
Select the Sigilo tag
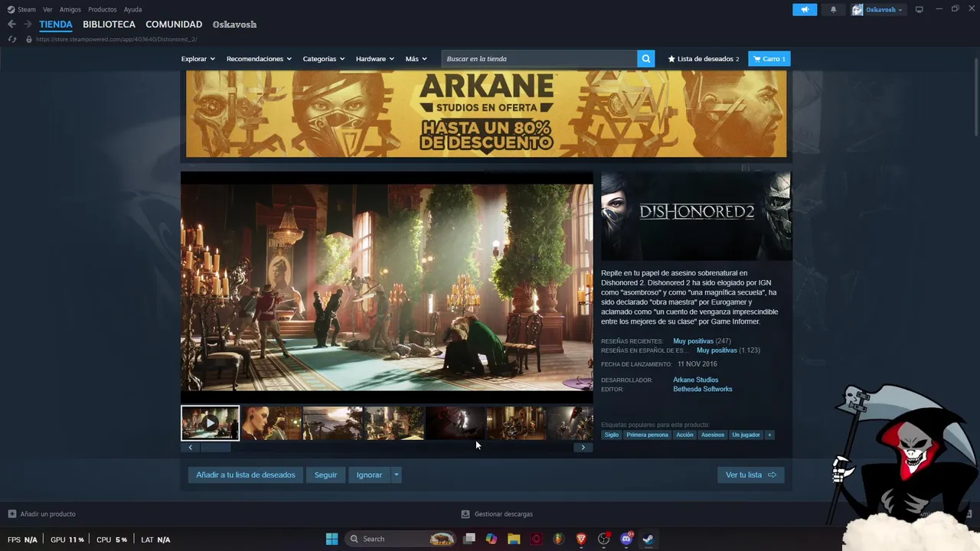(611, 435)
